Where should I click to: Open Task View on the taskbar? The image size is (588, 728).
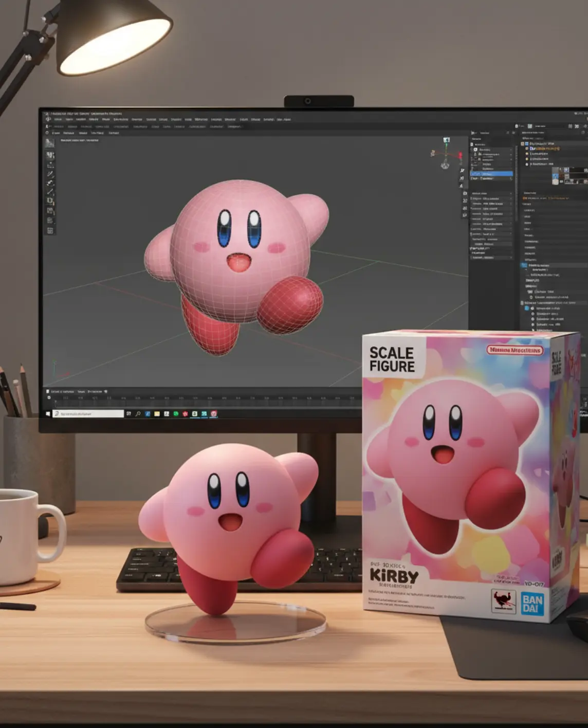(128, 414)
